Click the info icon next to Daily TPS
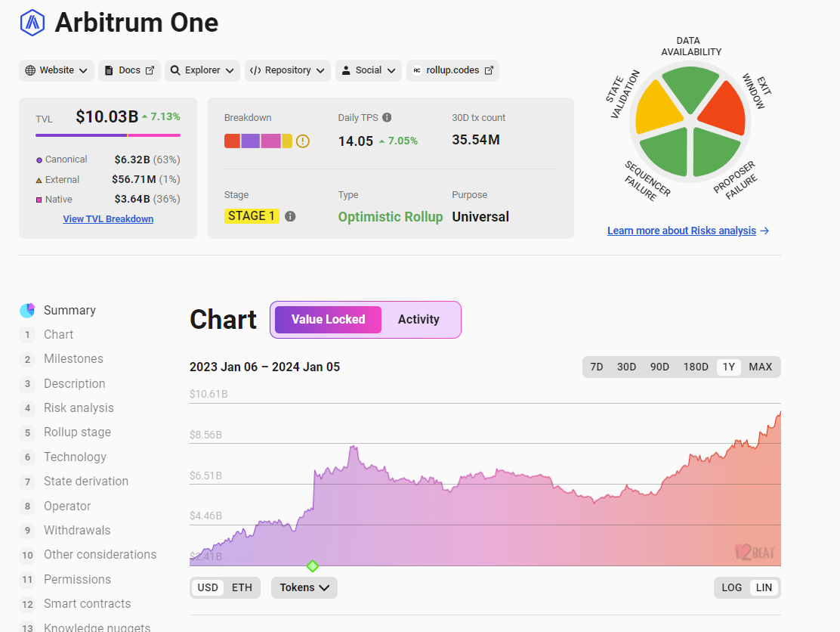The image size is (840, 632). click(387, 117)
